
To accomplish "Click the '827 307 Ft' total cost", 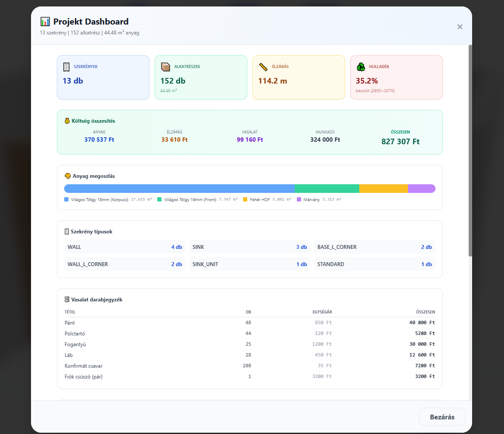I will pos(401,142).
